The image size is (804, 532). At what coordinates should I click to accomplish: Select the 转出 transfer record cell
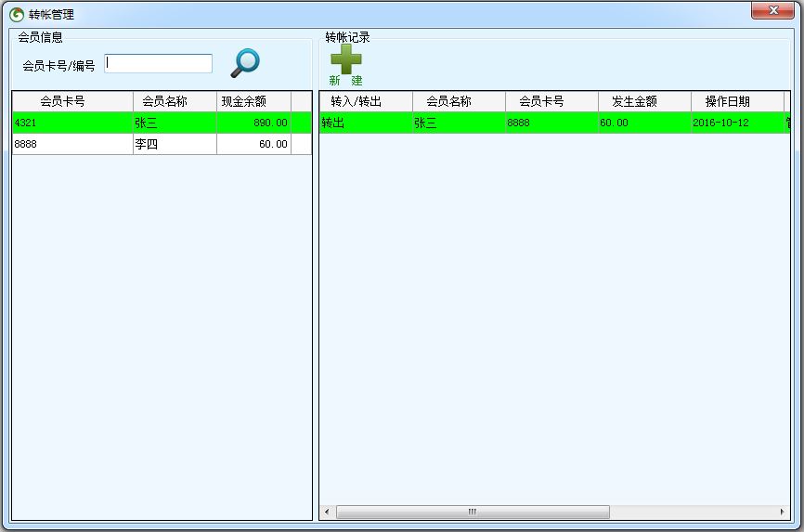(366, 123)
